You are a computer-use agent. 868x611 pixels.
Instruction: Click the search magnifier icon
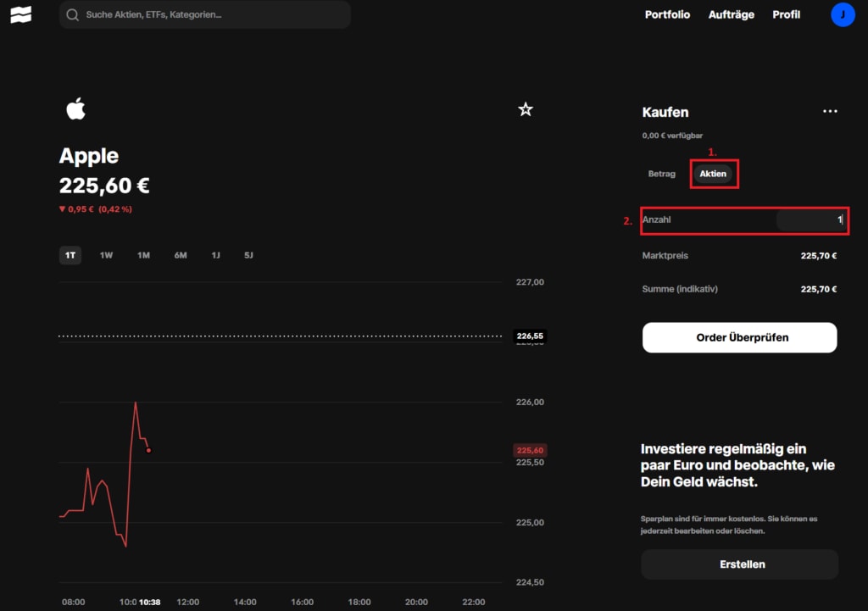click(72, 14)
